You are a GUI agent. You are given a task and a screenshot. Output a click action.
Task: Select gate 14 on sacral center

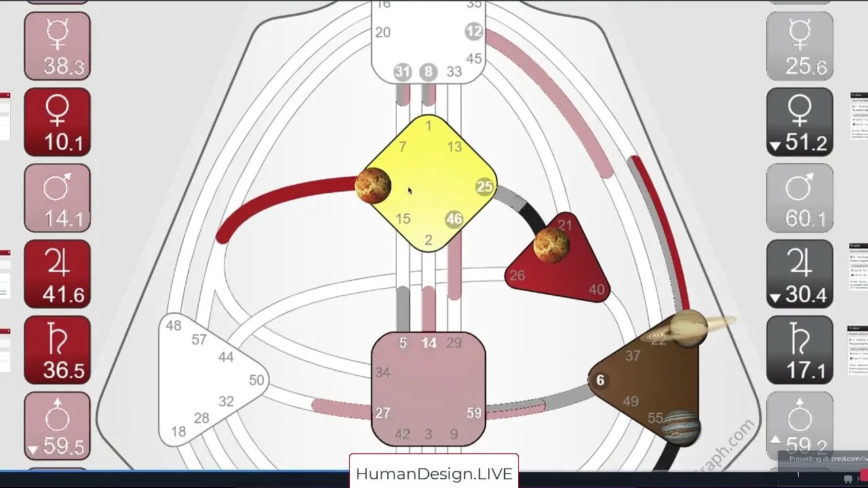429,343
